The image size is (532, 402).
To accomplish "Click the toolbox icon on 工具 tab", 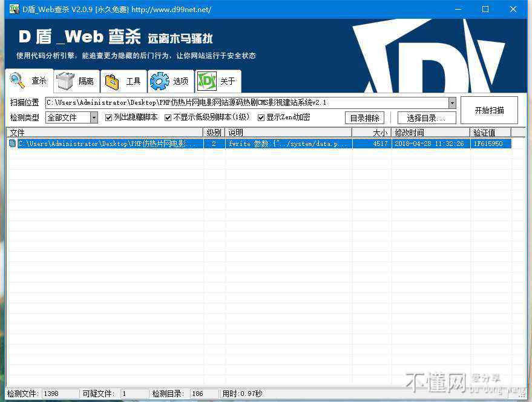I will [x=112, y=82].
